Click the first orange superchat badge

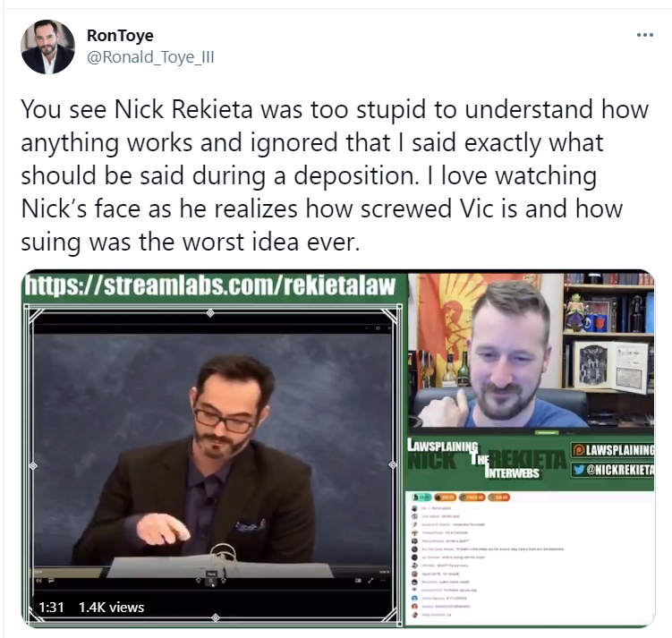point(446,497)
